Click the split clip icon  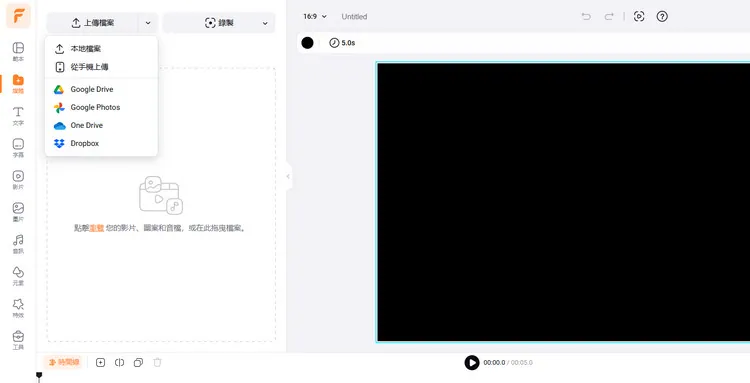[x=120, y=362]
